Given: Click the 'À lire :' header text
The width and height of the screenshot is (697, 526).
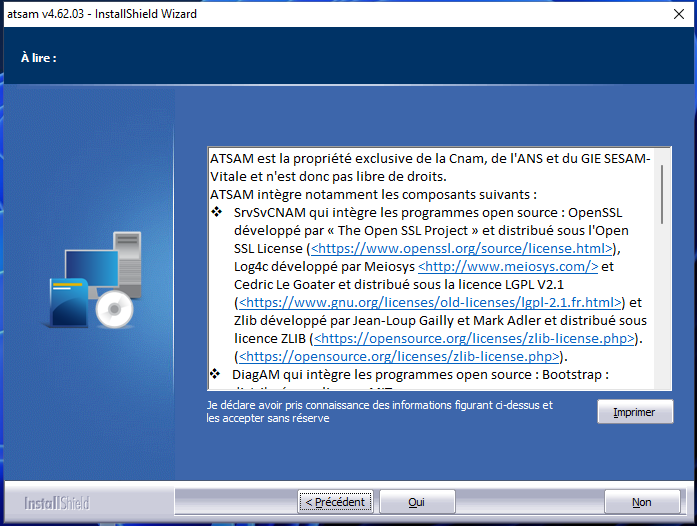Looking at the screenshot, I should (39, 58).
